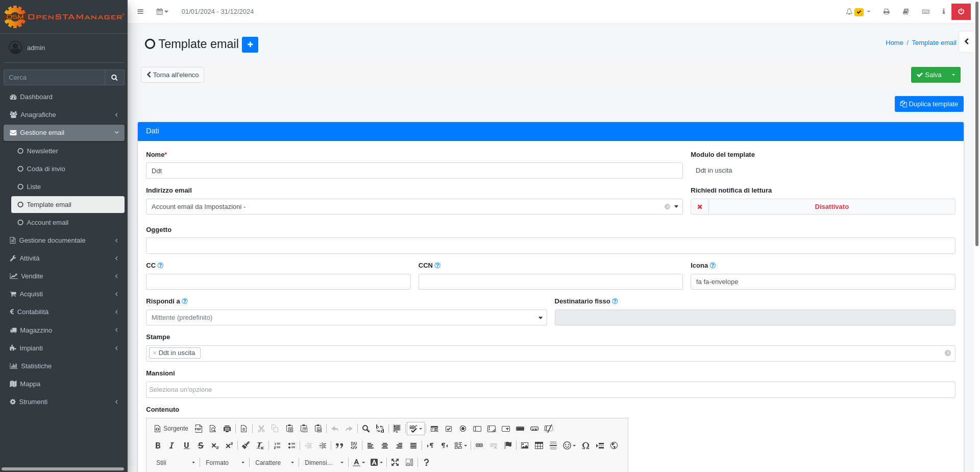980x472 pixels.
Task: Toggle bold formatting in the editor
Action: (x=158, y=445)
